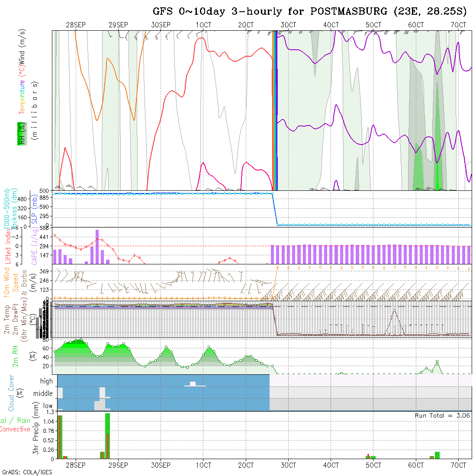Click the first tall green precipitation bar at left
Image resolution: width=476 pixels, height=476 pixels.
[x=60, y=437]
